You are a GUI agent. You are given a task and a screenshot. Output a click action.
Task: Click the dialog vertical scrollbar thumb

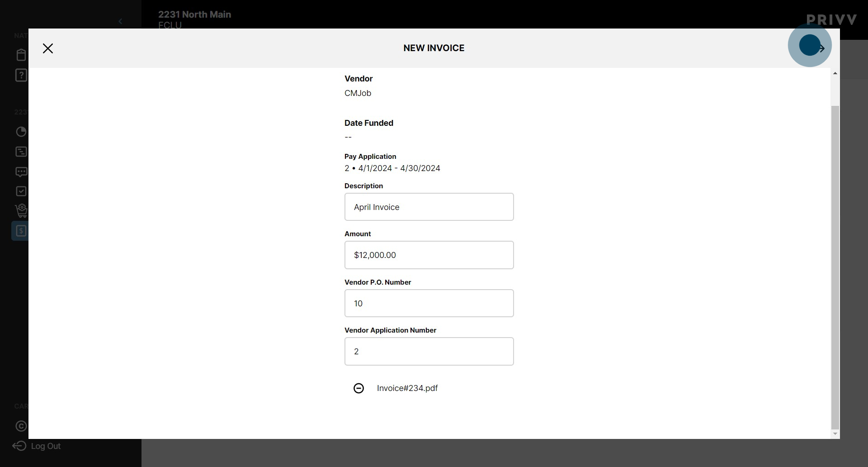(835, 267)
